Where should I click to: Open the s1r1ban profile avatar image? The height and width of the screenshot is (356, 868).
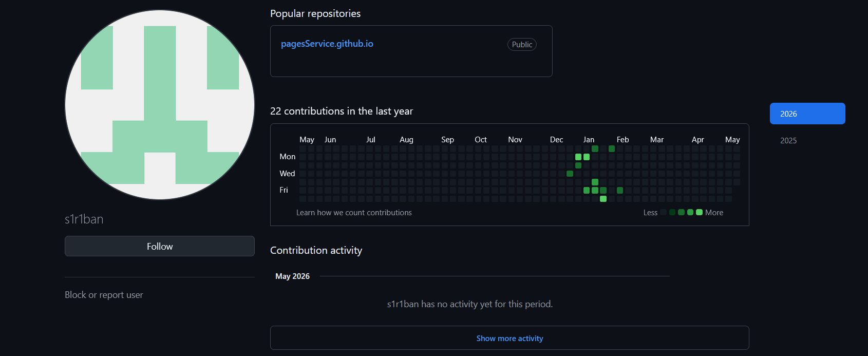pyautogui.click(x=160, y=105)
